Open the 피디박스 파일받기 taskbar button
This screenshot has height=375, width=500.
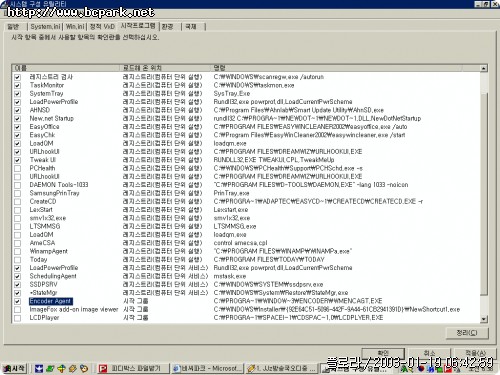click(x=132, y=368)
